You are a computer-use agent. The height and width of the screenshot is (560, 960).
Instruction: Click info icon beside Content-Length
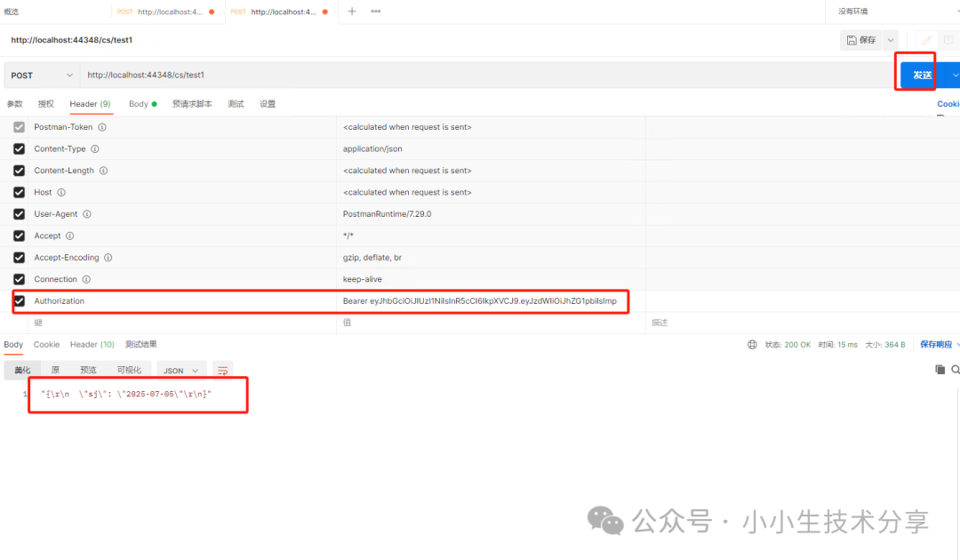[x=103, y=171]
